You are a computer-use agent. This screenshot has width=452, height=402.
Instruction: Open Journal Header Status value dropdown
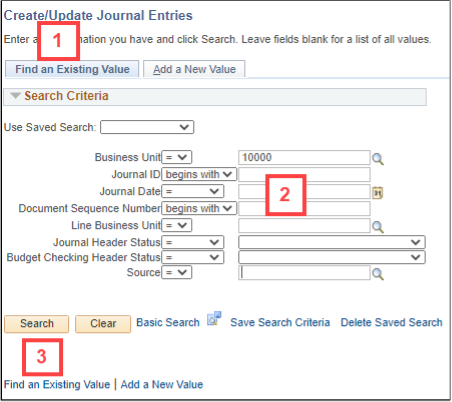click(x=332, y=242)
